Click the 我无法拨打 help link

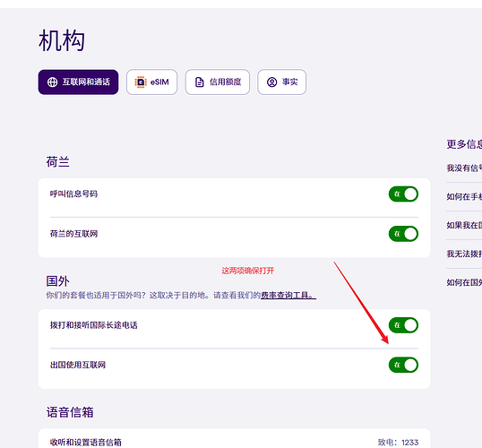[x=464, y=254]
